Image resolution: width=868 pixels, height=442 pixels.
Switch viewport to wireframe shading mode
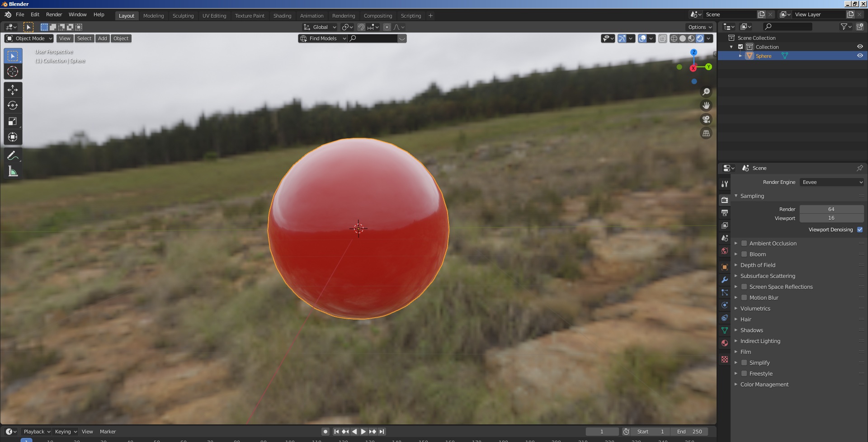click(674, 38)
